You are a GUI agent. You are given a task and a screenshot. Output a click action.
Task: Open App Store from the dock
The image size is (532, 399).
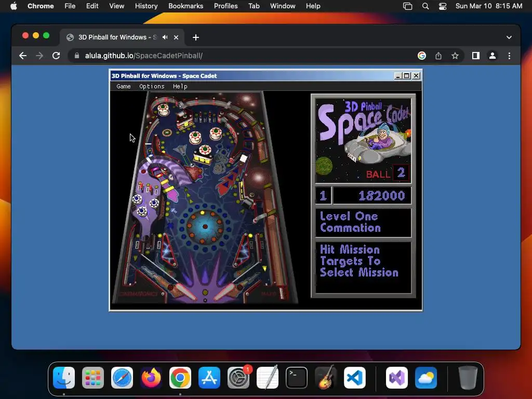(209, 378)
